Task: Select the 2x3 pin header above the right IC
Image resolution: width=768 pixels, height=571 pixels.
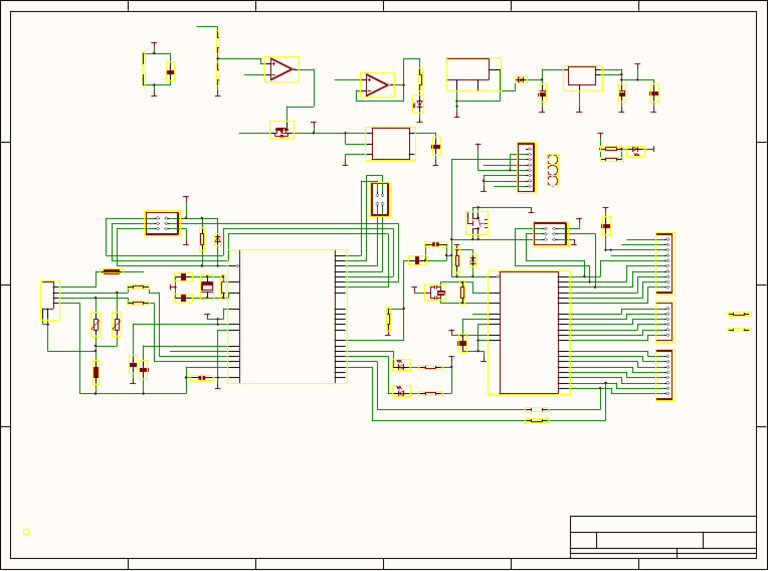Action: pos(551,234)
